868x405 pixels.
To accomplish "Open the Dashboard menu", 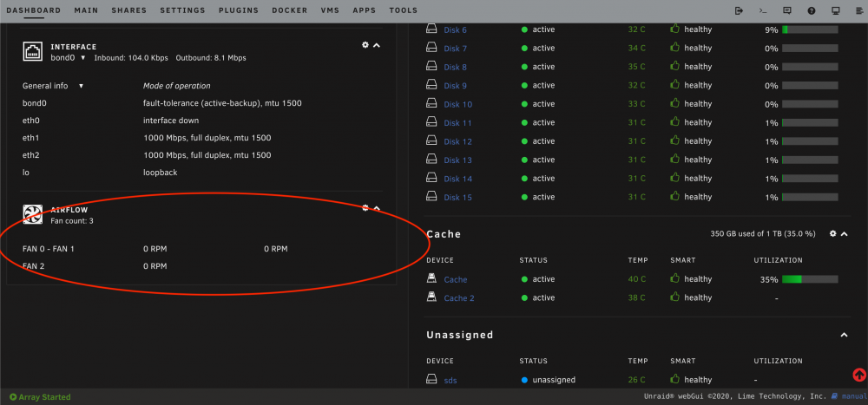I will pyautogui.click(x=33, y=10).
